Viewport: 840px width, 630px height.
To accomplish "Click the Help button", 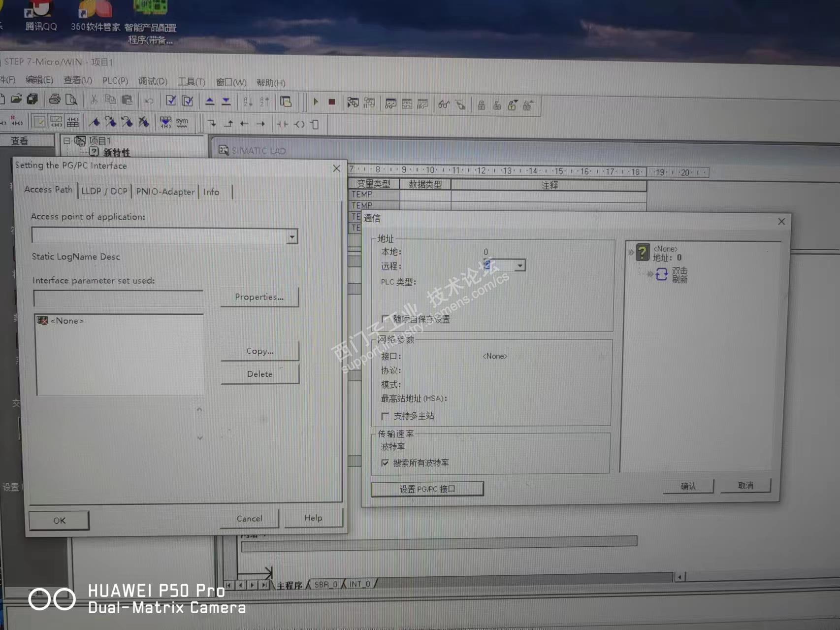I will (313, 518).
